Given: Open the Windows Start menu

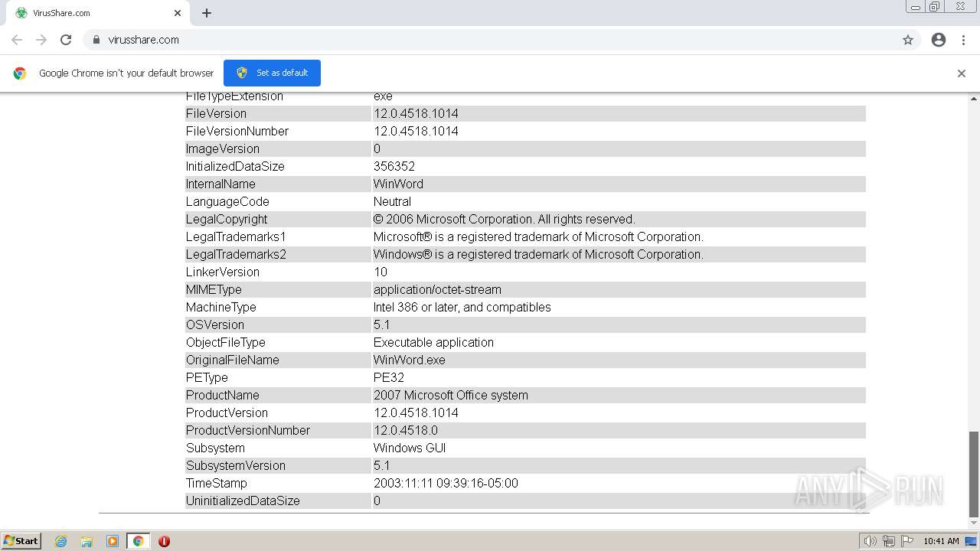Looking at the screenshot, I should 21,540.
